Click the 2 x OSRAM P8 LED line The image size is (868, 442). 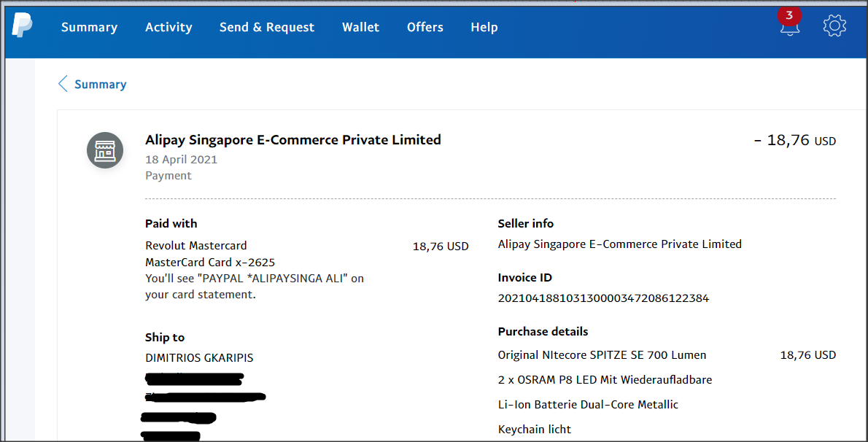[605, 380]
